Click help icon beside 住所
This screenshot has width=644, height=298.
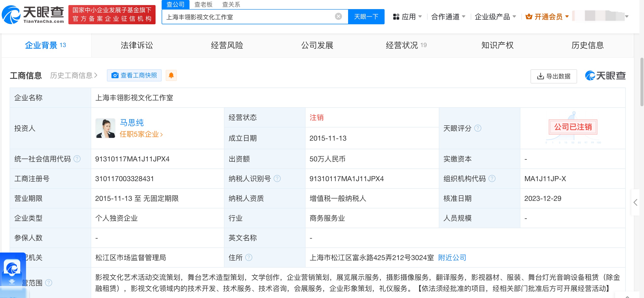249,258
